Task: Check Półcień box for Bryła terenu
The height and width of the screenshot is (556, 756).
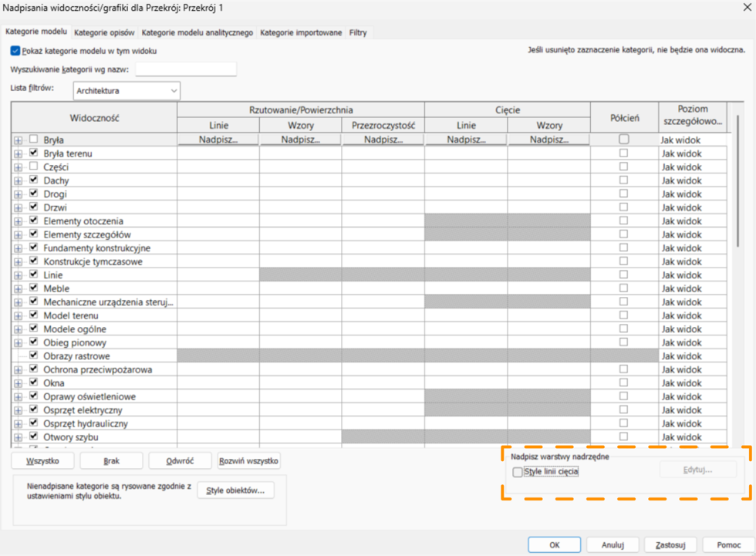Action: point(623,153)
